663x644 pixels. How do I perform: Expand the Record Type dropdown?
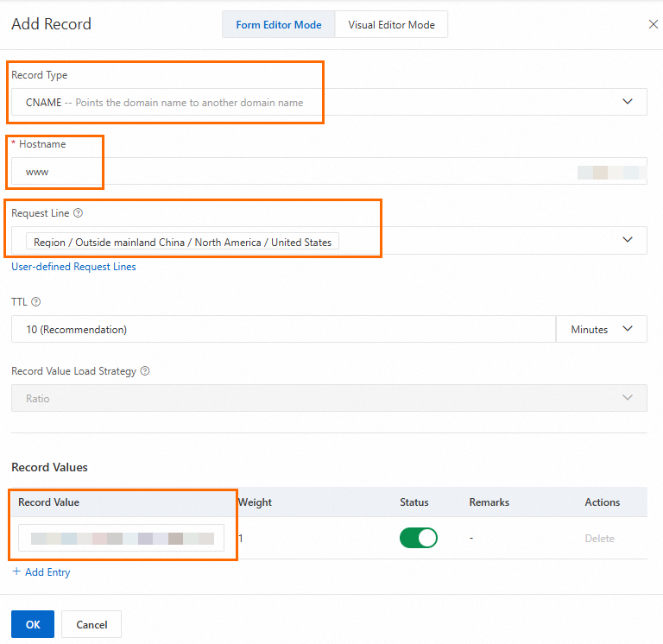point(628,102)
